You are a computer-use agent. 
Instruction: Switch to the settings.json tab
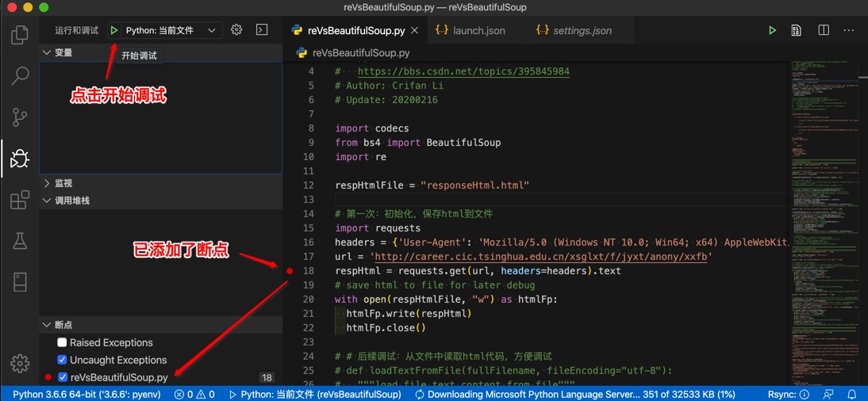tap(582, 30)
